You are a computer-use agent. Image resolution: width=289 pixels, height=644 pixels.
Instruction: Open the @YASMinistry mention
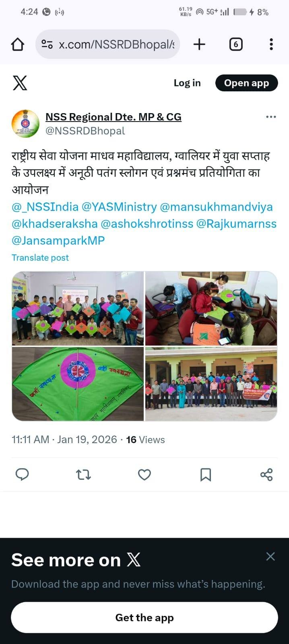(119, 207)
